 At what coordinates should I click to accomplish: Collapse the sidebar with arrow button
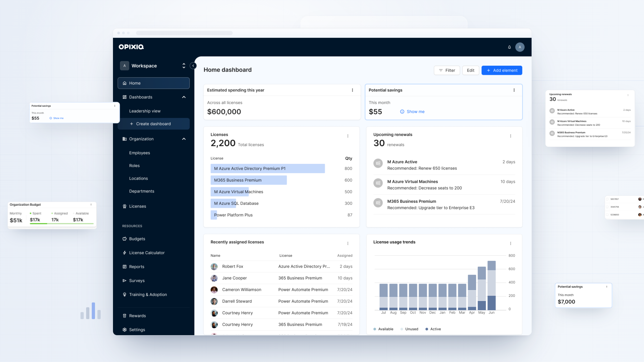point(193,66)
